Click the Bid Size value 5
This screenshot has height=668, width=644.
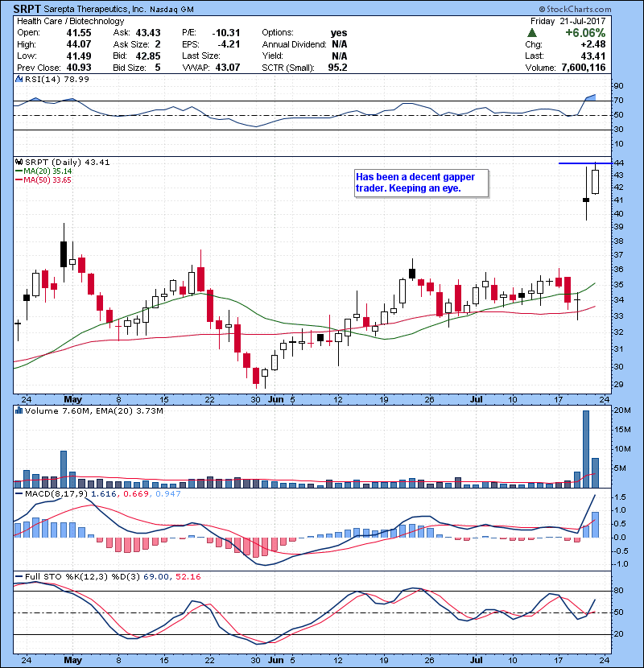[158, 68]
